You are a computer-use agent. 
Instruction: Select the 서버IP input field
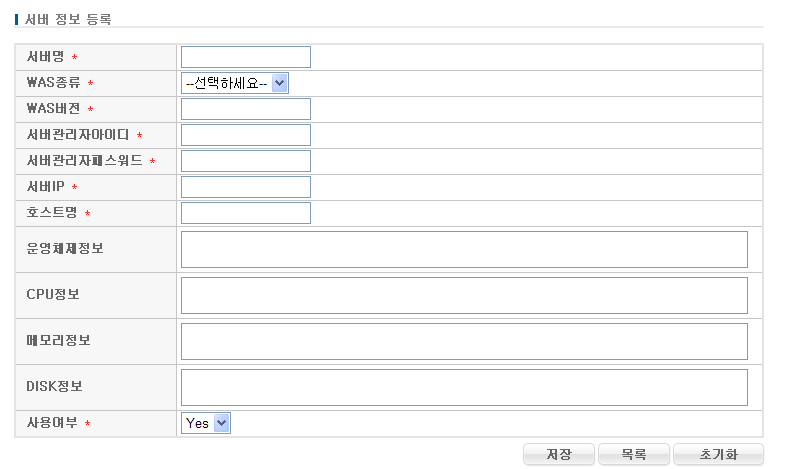[x=245, y=187]
